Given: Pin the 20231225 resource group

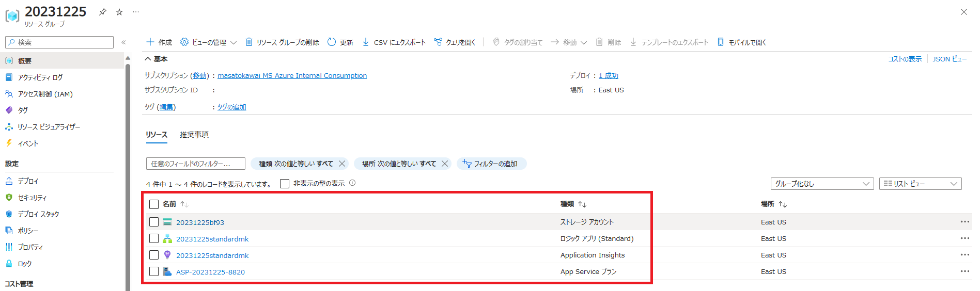Looking at the screenshot, I should point(103,12).
